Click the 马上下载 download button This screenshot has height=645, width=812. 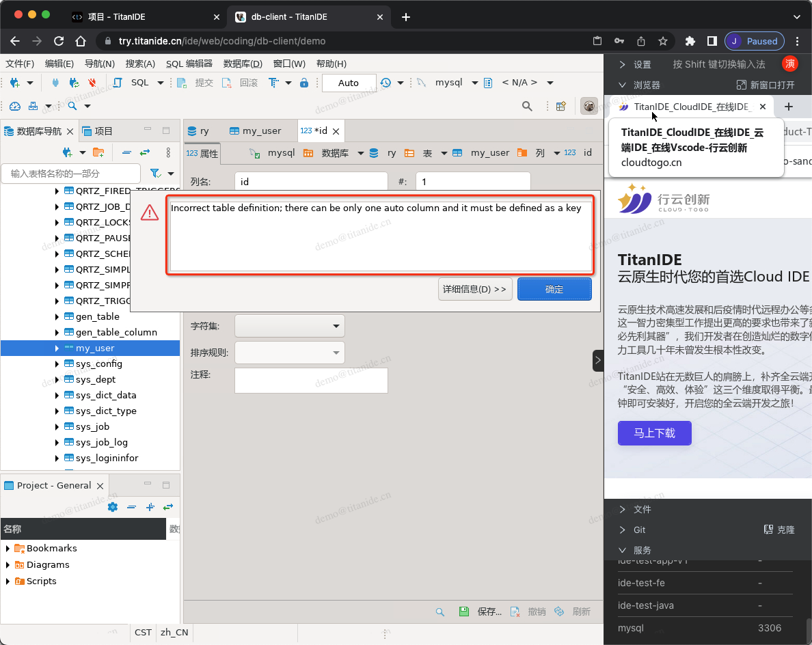coord(654,433)
